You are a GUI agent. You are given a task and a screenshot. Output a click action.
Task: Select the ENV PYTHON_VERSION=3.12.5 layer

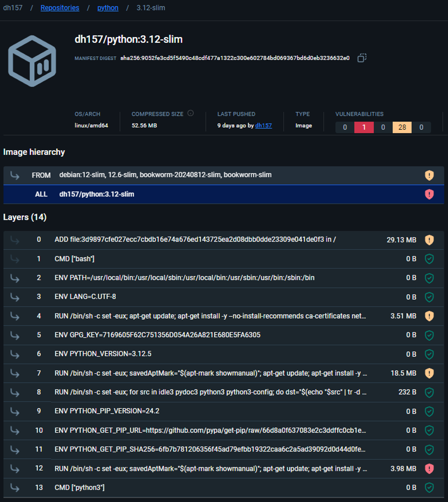[x=103, y=354]
